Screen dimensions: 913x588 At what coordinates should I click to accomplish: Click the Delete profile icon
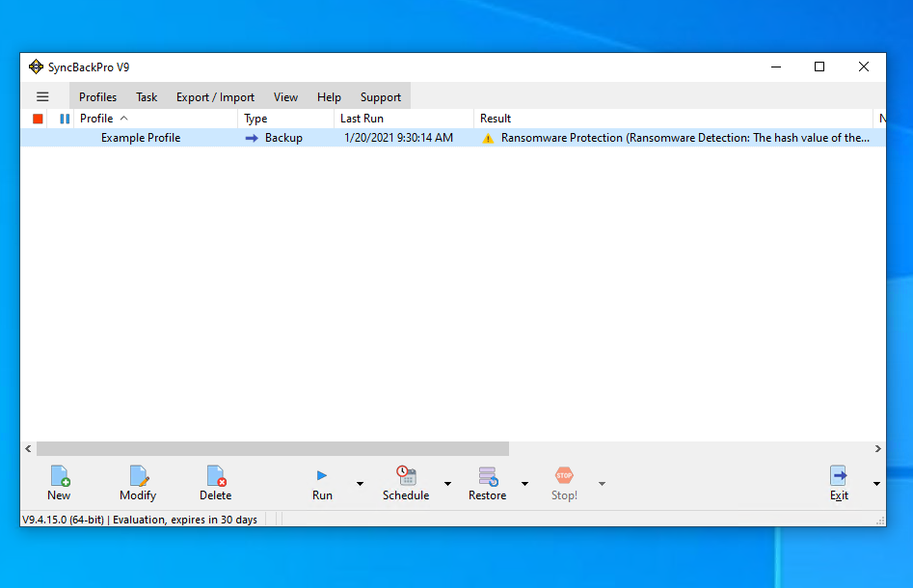pyautogui.click(x=216, y=475)
